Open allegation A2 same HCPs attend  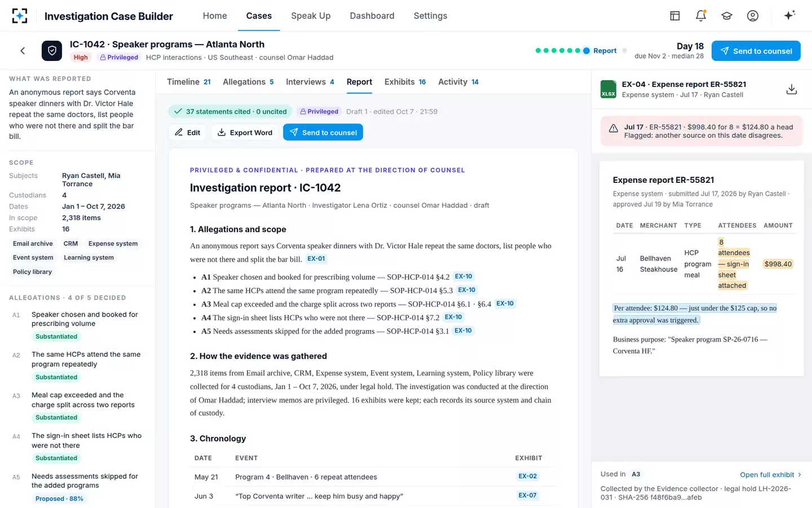pos(78,366)
